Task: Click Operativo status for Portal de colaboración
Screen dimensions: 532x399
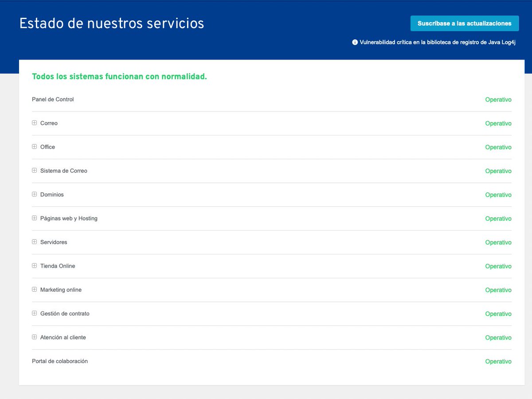Action: click(x=498, y=362)
